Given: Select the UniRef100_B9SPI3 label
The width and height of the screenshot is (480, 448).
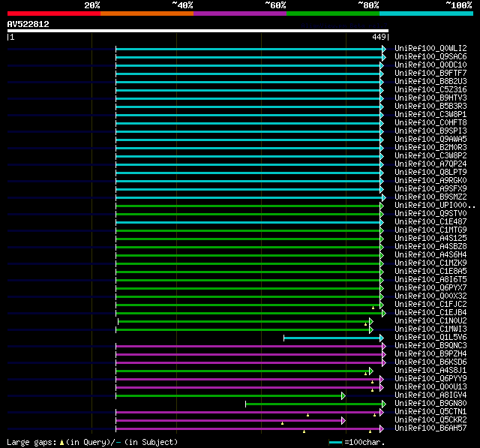Looking at the screenshot, I should [x=430, y=131].
